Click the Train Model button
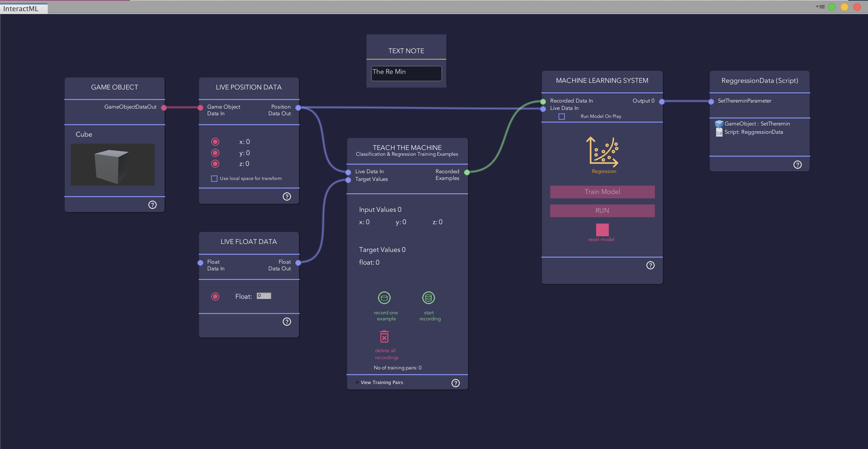 pos(602,191)
